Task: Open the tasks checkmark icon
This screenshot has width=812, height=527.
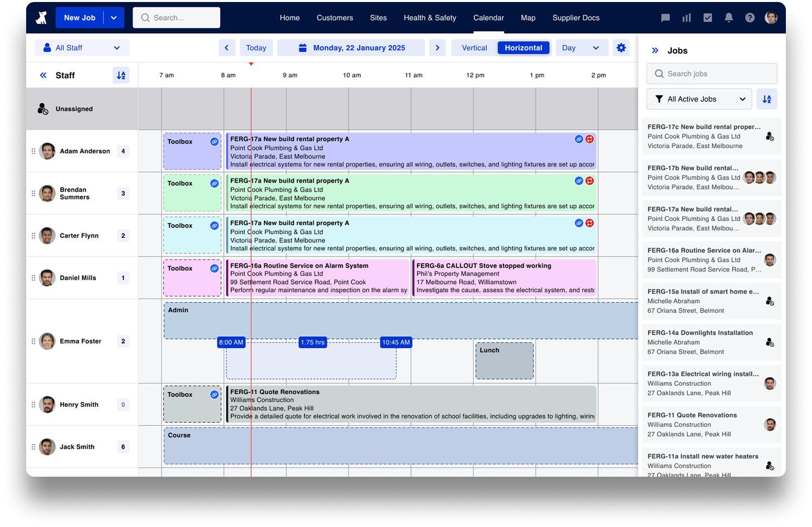Action: [707, 18]
